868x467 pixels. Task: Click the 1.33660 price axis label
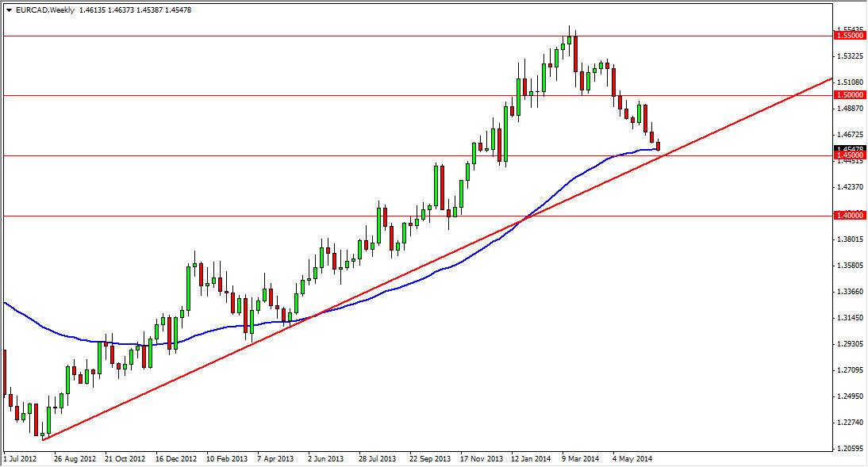(851, 292)
